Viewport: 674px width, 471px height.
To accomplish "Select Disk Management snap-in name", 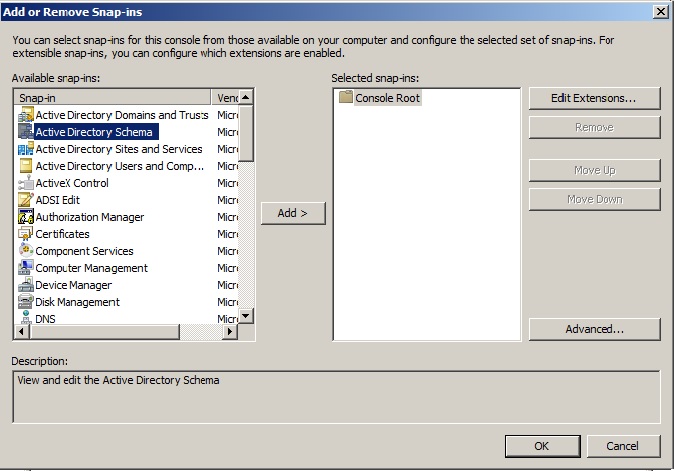I will [x=77, y=302].
